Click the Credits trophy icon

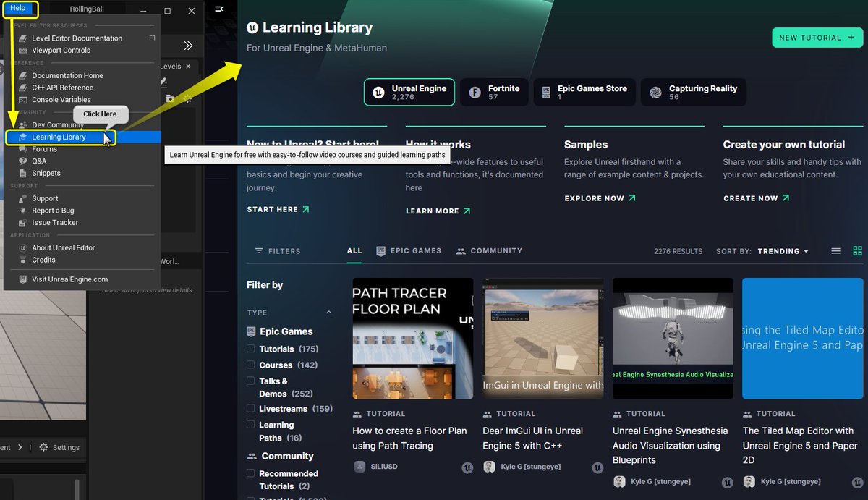[x=23, y=260]
